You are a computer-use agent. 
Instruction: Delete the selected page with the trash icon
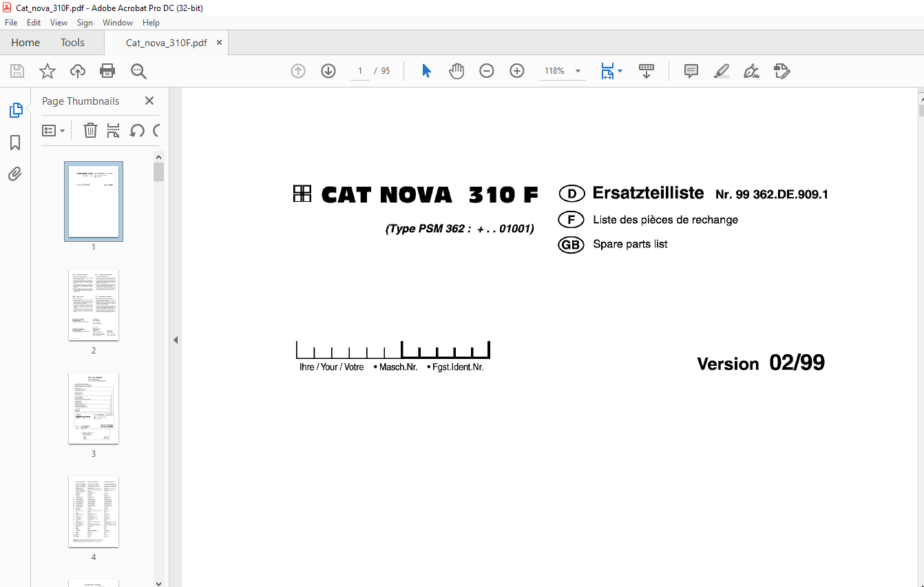90,130
